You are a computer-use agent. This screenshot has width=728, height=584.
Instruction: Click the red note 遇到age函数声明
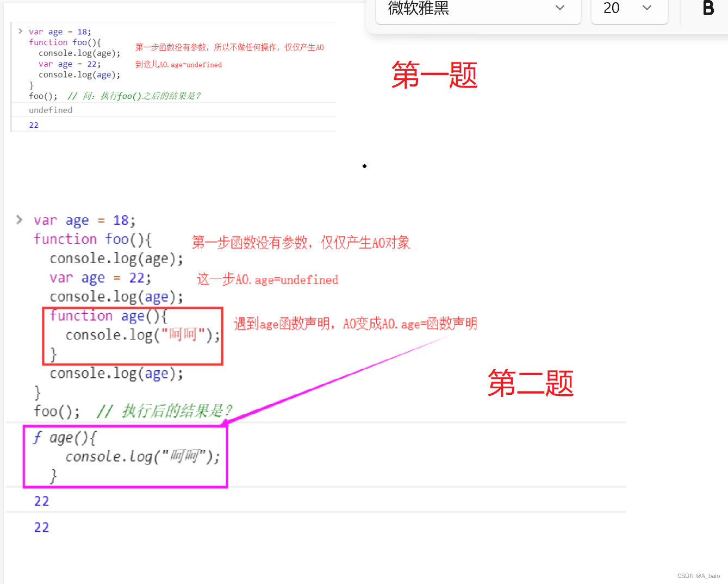(283, 324)
